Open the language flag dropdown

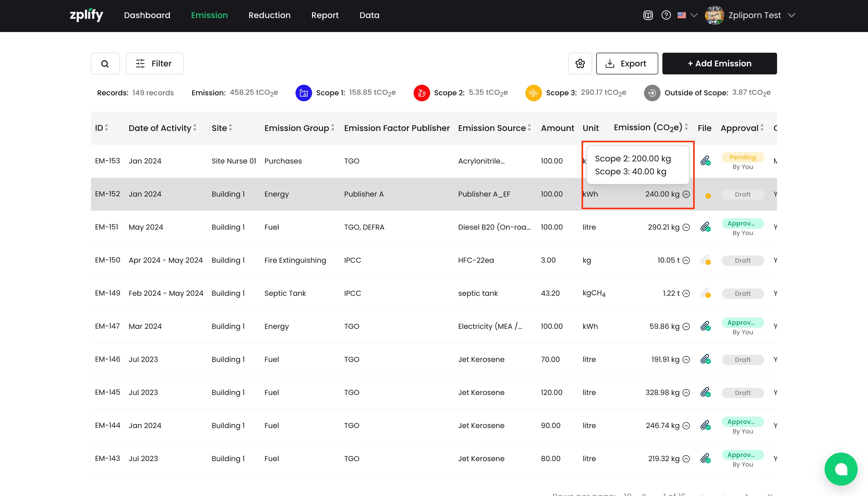[x=687, y=15]
